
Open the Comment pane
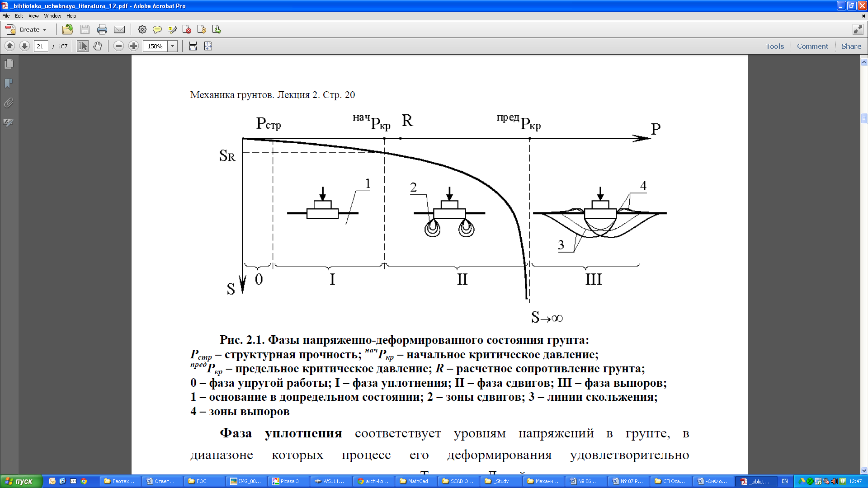pyautogui.click(x=812, y=46)
